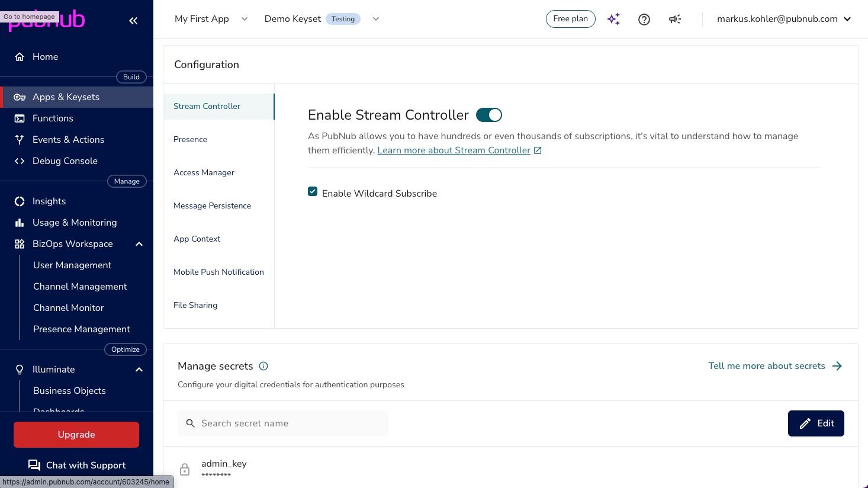Image resolution: width=868 pixels, height=488 pixels.
Task: Click the AI assistant sparkles icon
Action: [613, 19]
